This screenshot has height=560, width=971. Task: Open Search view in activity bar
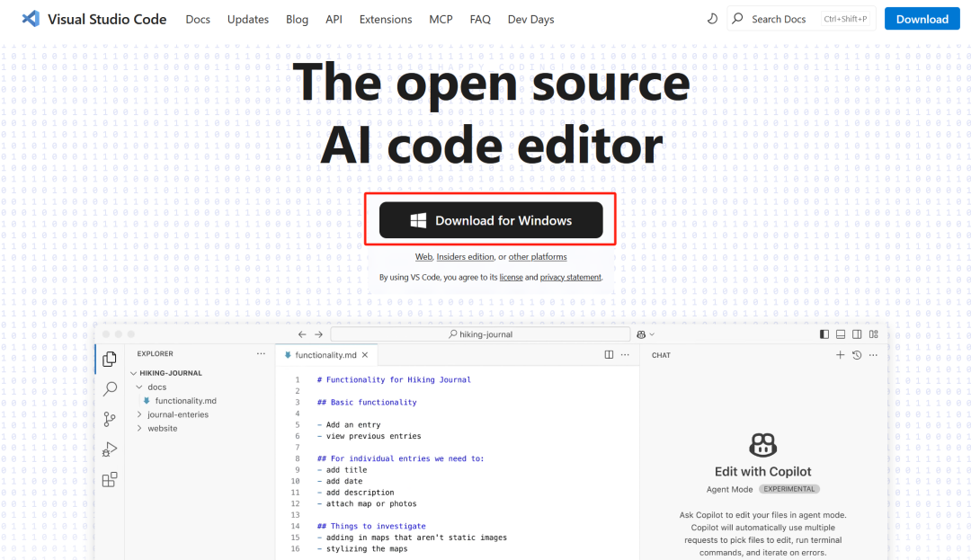tap(110, 388)
